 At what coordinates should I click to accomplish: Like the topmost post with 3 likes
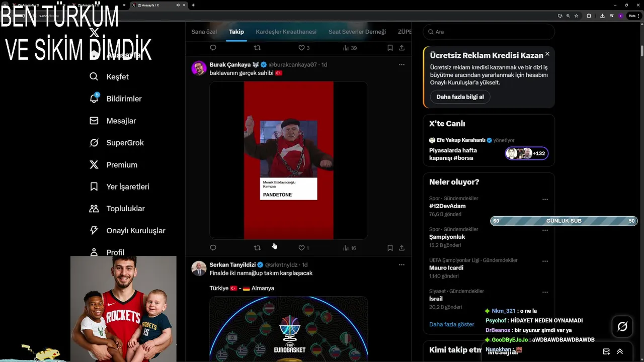pyautogui.click(x=303, y=48)
